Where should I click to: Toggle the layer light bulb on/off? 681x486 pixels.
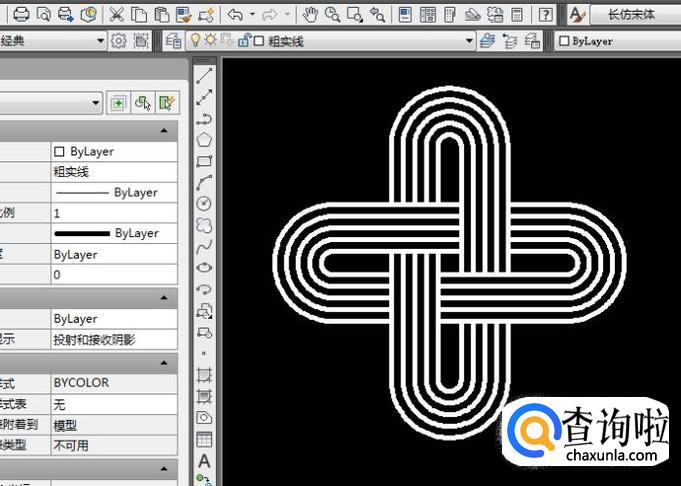click(x=195, y=40)
